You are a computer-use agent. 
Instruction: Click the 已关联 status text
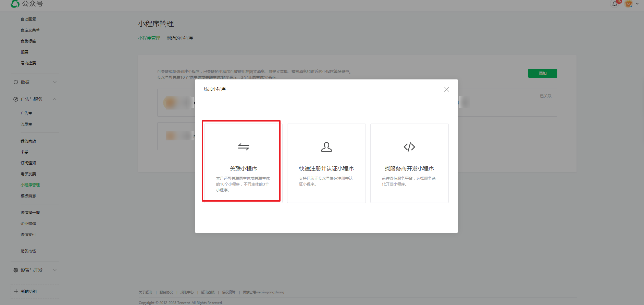(x=546, y=96)
